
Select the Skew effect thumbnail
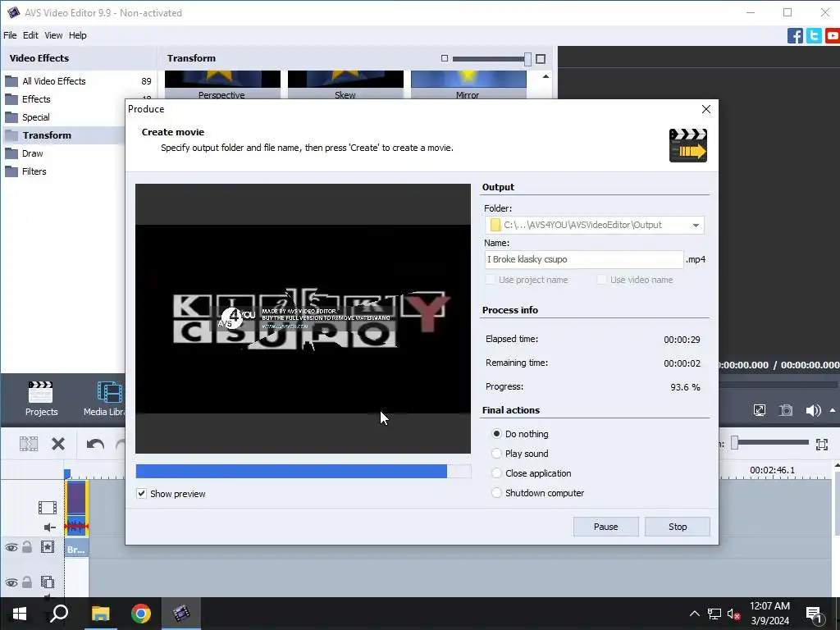pos(345,85)
